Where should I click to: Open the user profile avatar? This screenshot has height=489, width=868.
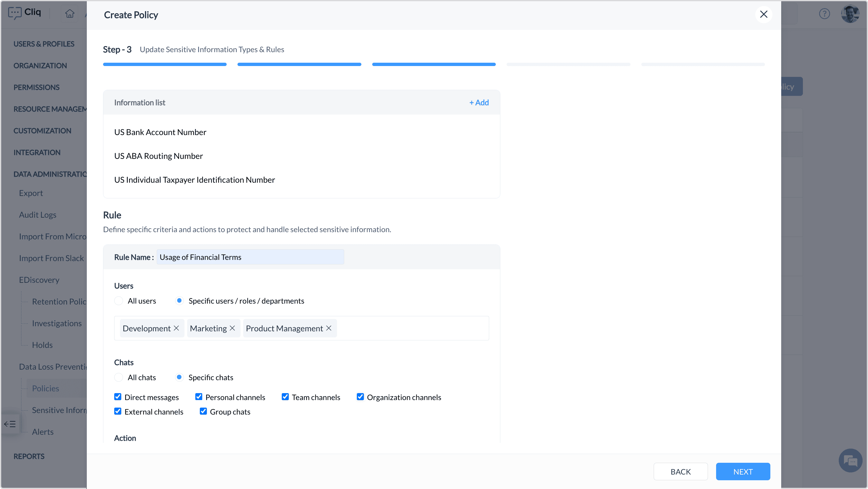(850, 14)
